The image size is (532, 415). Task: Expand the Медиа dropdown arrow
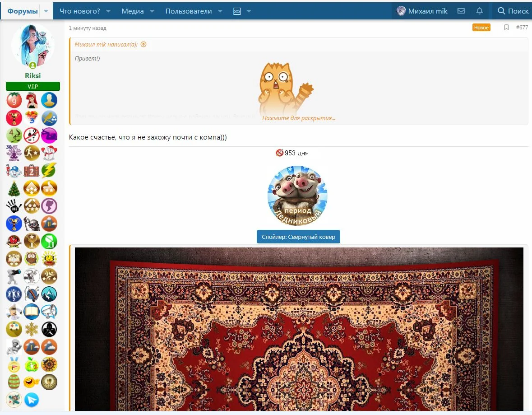(x=152, y=11)
